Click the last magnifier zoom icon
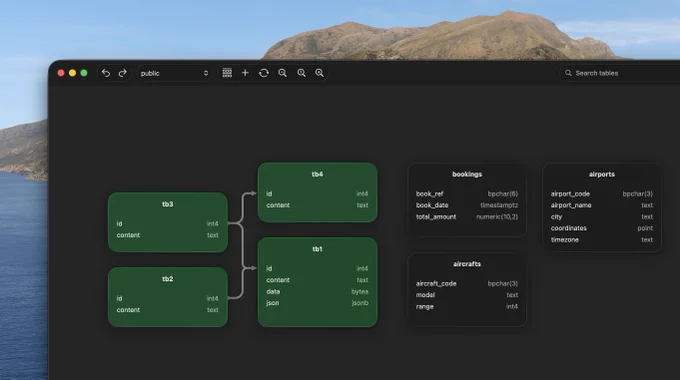Image resolution: width=680 pixels, height=380 pixels. coord(319,73)
